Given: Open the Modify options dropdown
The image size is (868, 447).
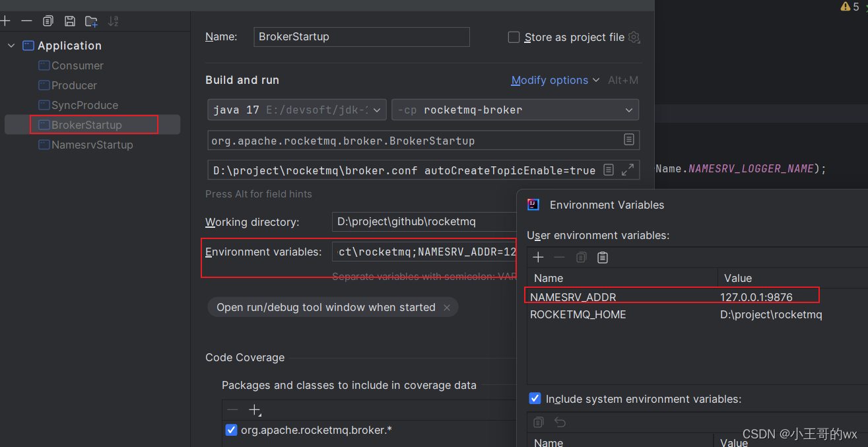Looking at the screenshot, I should point(555,80).
